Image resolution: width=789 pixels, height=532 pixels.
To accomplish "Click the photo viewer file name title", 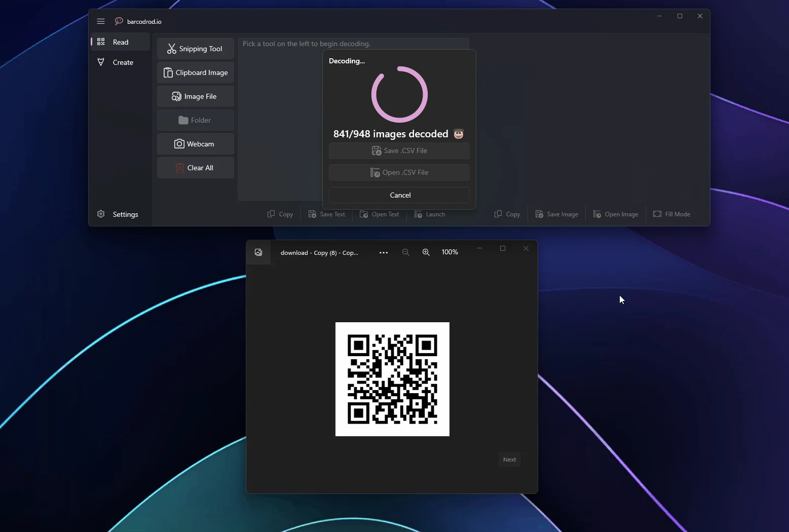I will (x=319, y=252).
